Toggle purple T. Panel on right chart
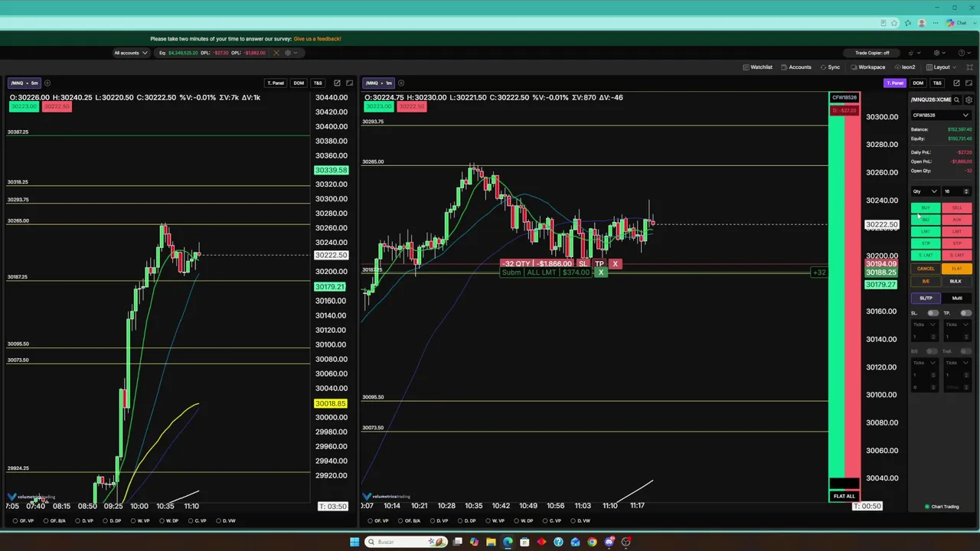 coord(894,83)
